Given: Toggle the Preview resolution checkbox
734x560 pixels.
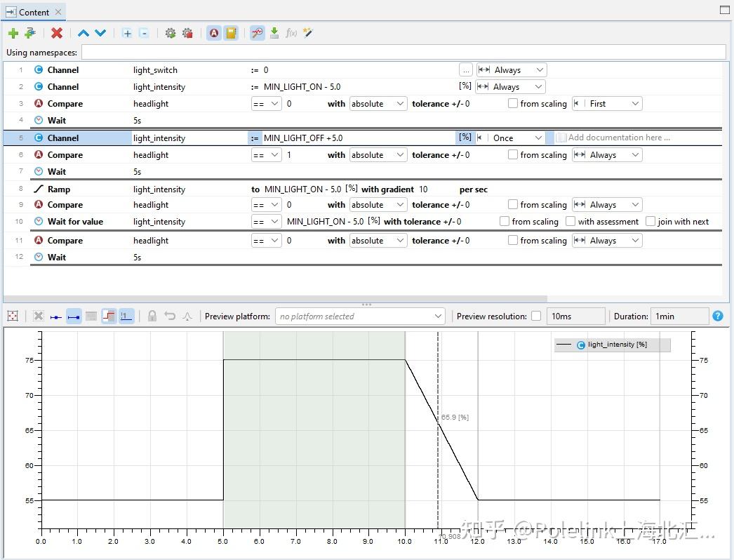Looking at the screenshot, I should pyautogui.click(x=536, y=316).
